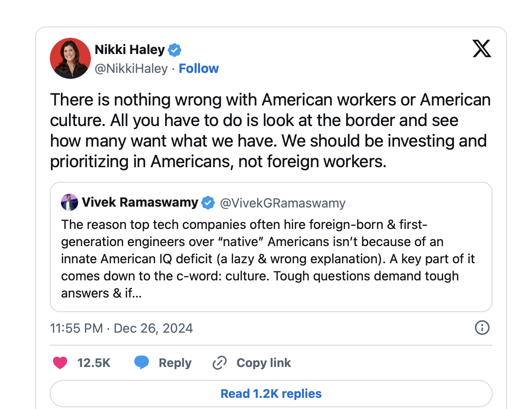Click the Reply text label
This screenshot has height=409, width=532.
[x=175, y=363]
